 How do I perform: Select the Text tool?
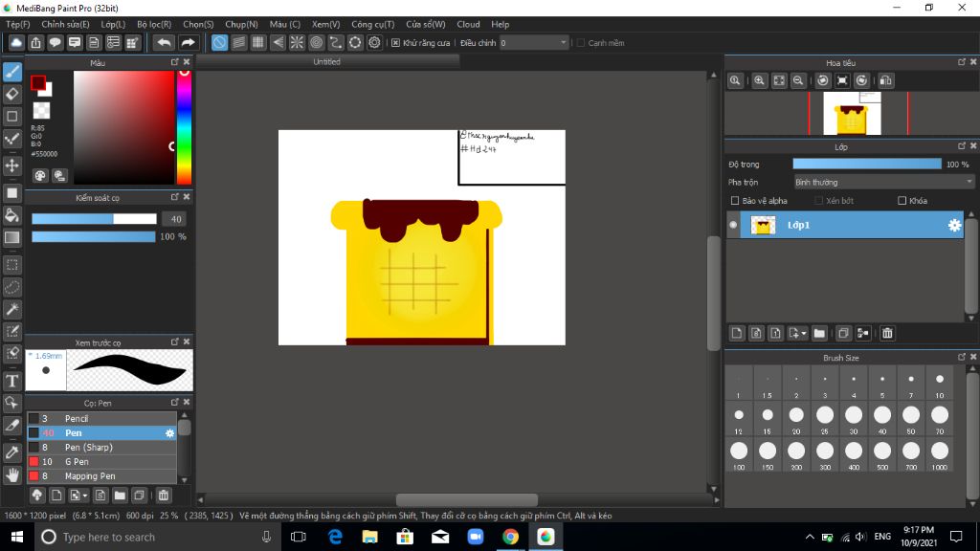pyautogui.click(x=11, y=381)
